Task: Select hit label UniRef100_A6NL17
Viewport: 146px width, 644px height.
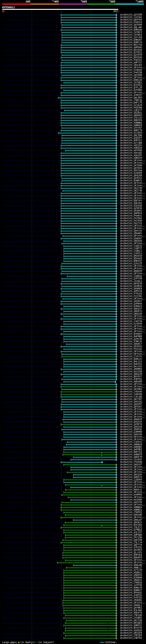Action: 131,568
